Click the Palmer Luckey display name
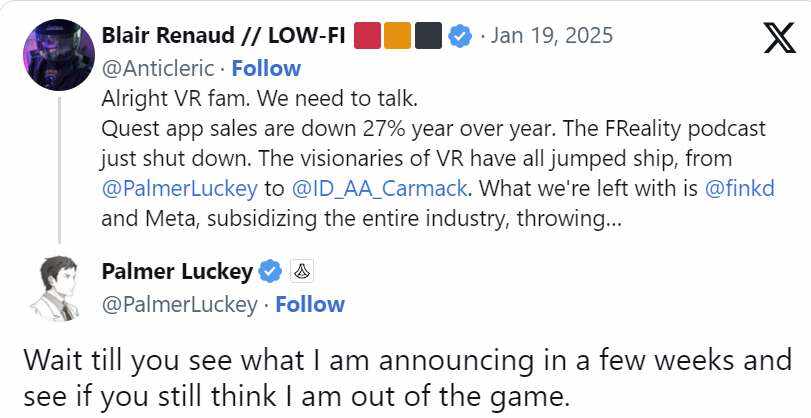The image size is (811, 418). pyautogui.click(x=177, y=271)
